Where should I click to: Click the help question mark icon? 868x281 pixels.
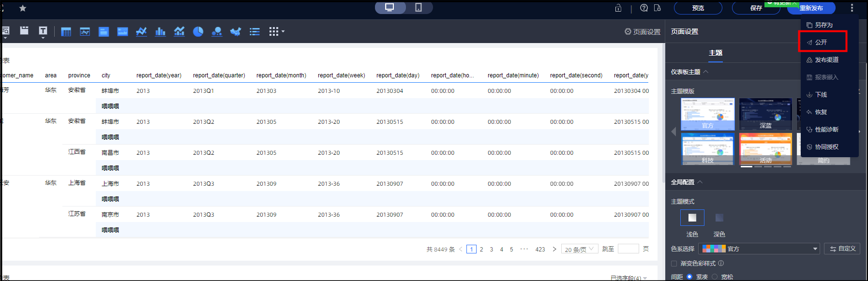point(644,8)
